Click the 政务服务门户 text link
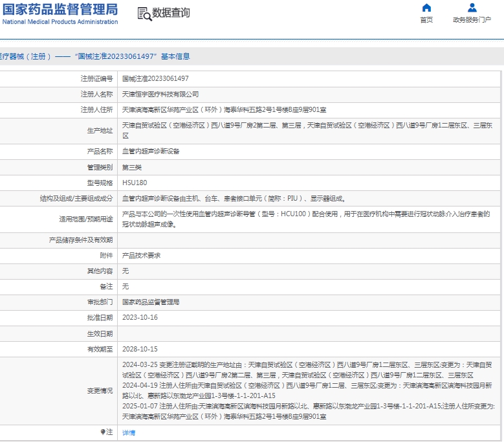Viewport: 504px width, 446px height. point(472,20)
